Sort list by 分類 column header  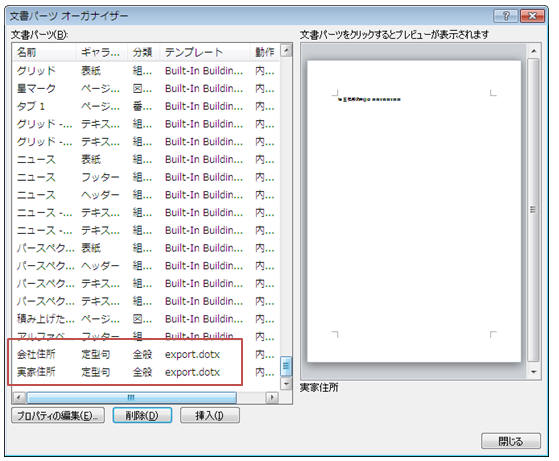(143, 52)
